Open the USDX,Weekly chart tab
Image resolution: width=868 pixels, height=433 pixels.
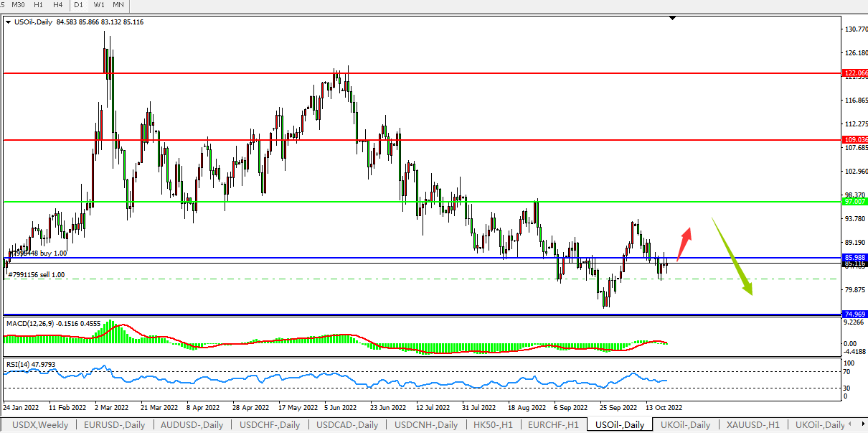[x=41, y=425]
